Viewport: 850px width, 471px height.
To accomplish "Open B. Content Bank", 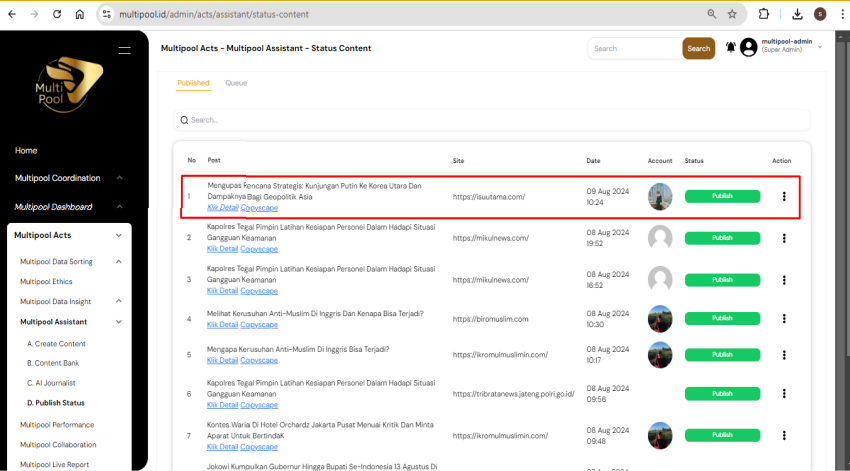I will (53, 363).
